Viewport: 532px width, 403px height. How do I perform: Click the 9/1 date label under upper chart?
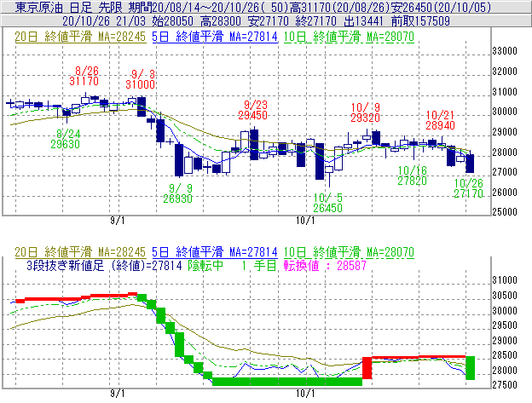118,221
